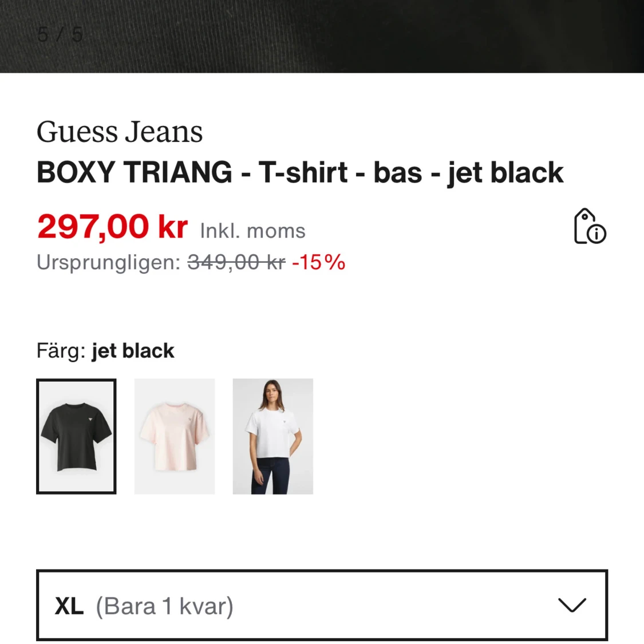
Task: Click the Färg label
Action: (61, 351)
